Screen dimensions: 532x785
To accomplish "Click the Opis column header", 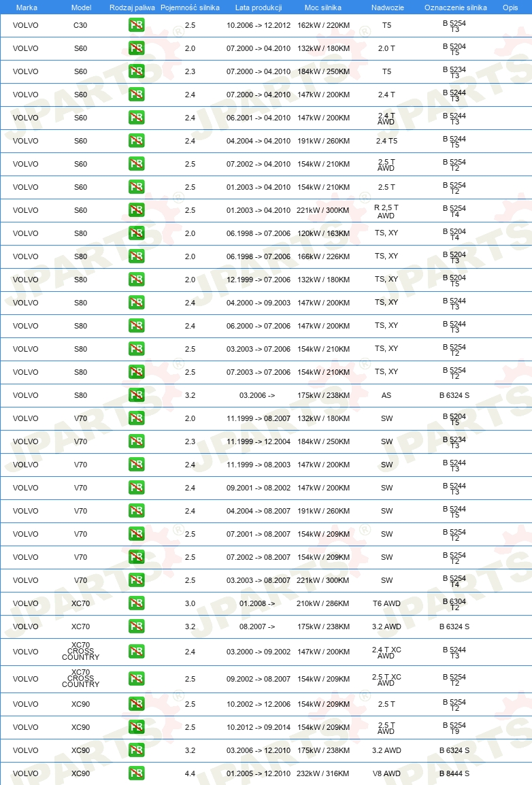I will click(x=510, y=7).
